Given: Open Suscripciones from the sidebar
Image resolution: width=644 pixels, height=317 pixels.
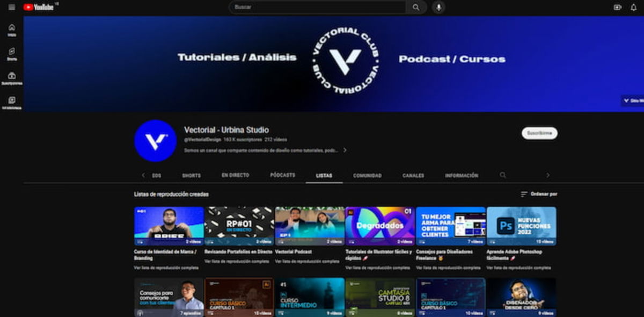Looking at the screenshot, I should (11, 78).
